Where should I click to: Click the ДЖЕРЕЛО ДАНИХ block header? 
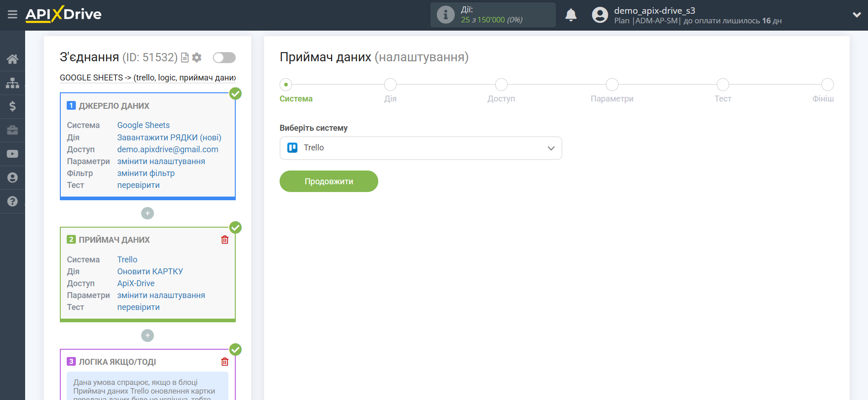pyautogui.click(x=114, y=106)
